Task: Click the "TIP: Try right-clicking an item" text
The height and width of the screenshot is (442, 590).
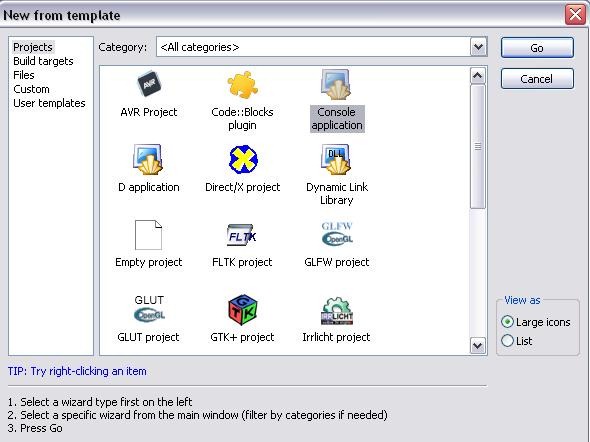Action: coord(77,371)
